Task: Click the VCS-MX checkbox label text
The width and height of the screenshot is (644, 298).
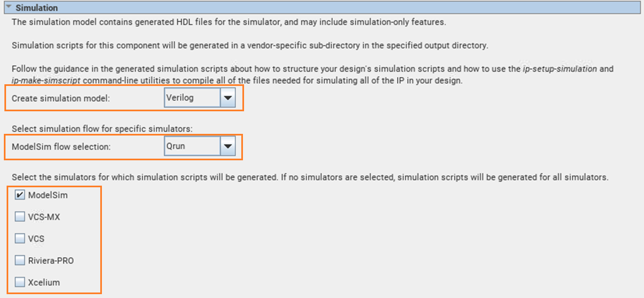Action: pos(44,217)
